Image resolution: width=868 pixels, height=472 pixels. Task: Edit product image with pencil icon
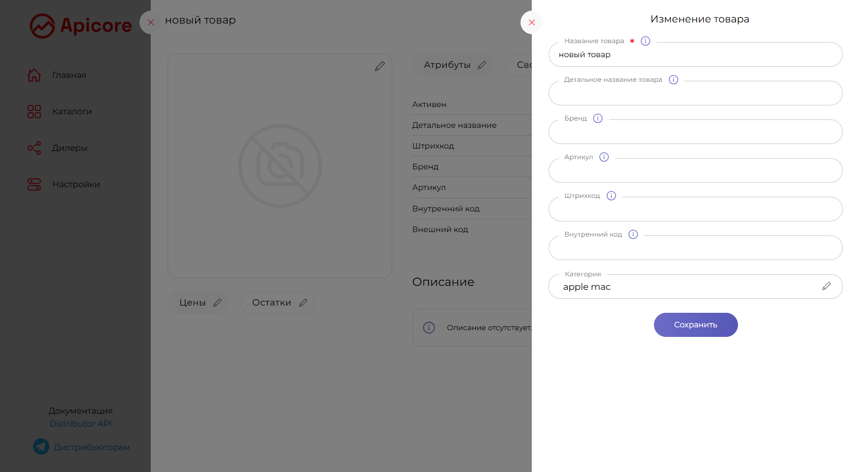click(380, 66)
